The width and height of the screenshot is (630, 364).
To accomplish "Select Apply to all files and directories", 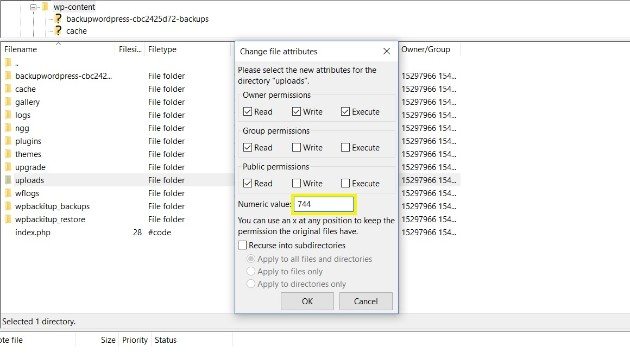I will (x=251, y=259).
